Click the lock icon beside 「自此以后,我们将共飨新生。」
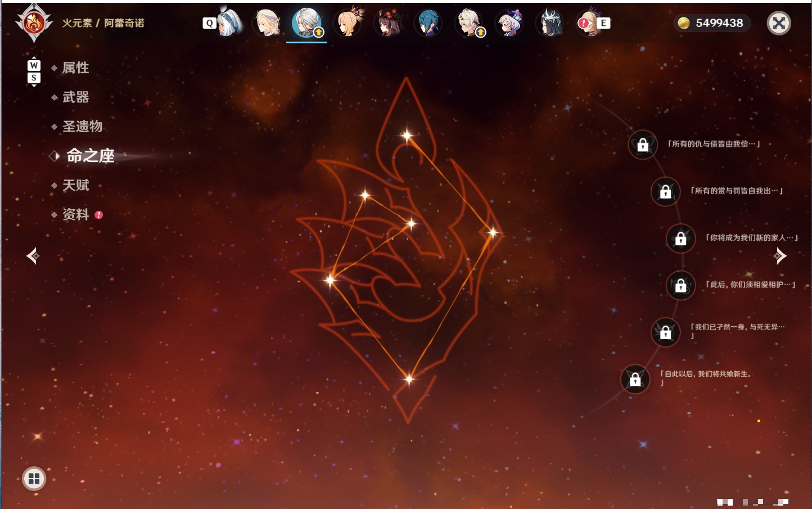The width and height of the screenshot is (812, 509). 635,379
